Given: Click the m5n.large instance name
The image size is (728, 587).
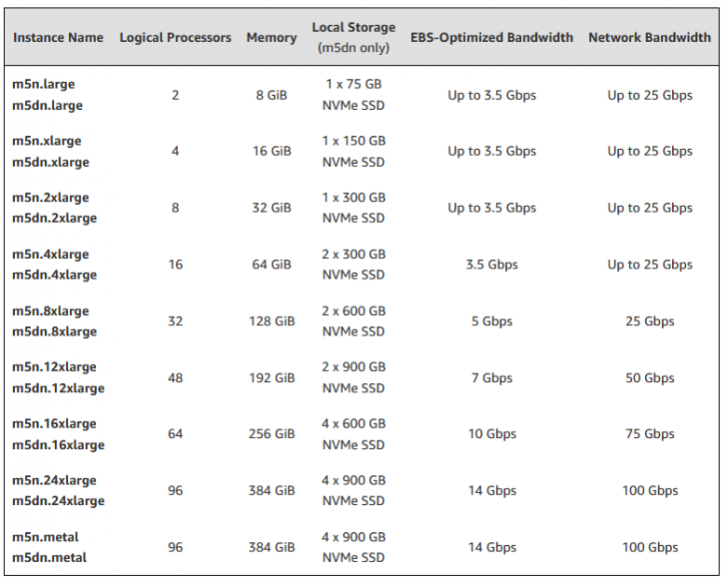Looking at the screenshot, I should click(x=44, y=85).
